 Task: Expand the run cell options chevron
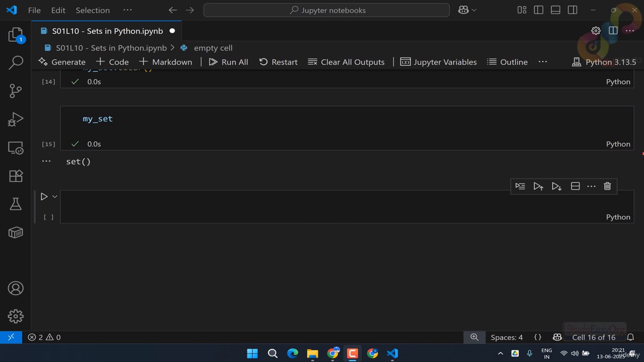click(x=55, y=197)
